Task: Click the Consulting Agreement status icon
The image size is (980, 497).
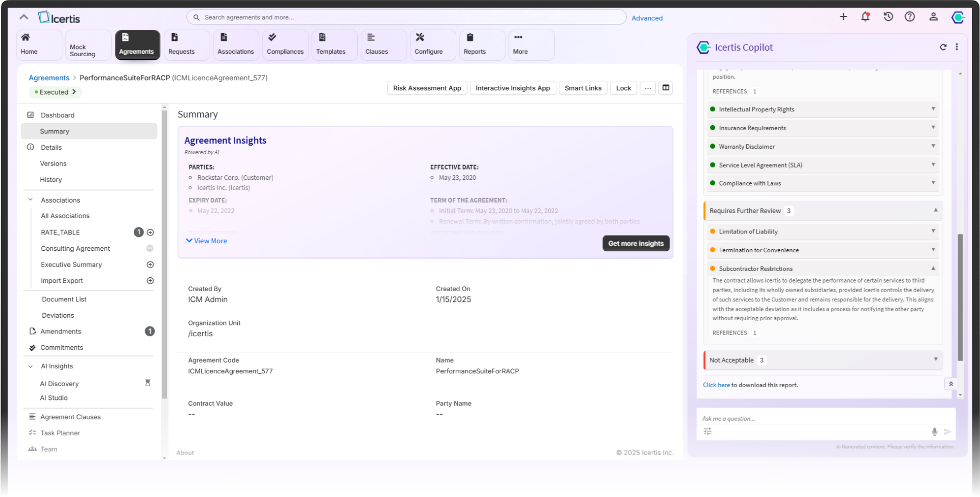Action: coord(150,249)
